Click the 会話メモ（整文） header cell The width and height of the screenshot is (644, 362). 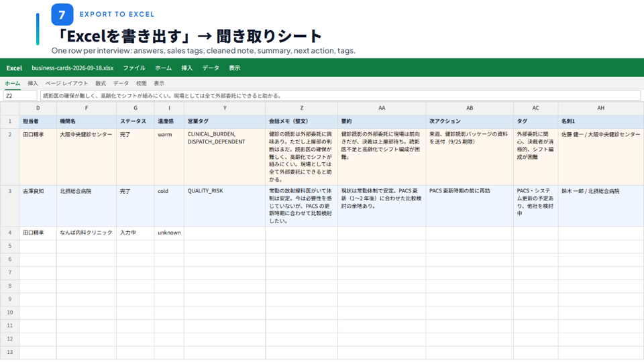click(301, 121)
